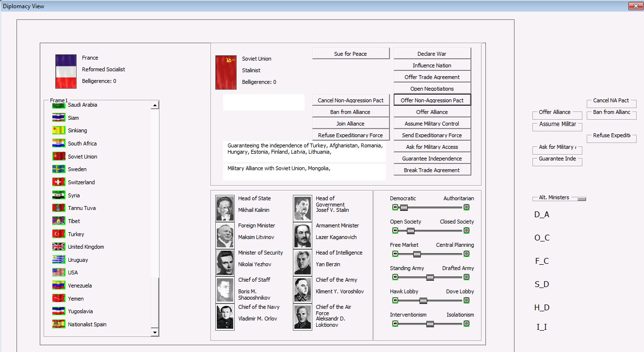Click the Free Market slider handle
The width and height of the screenshot is (644, 352).
(417, 254)
